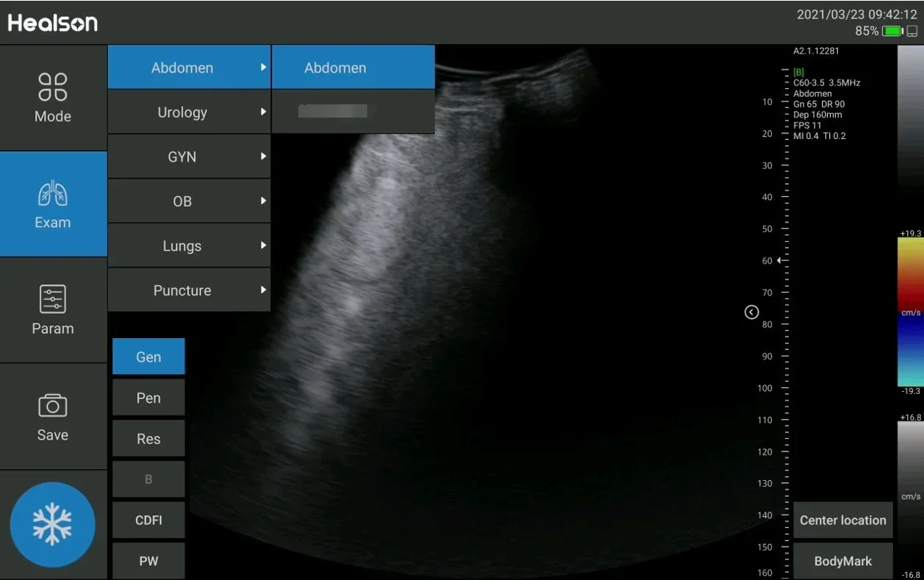Open the Mode panel icon
This screenshot has width=924, height=580.
coord(53,87)
